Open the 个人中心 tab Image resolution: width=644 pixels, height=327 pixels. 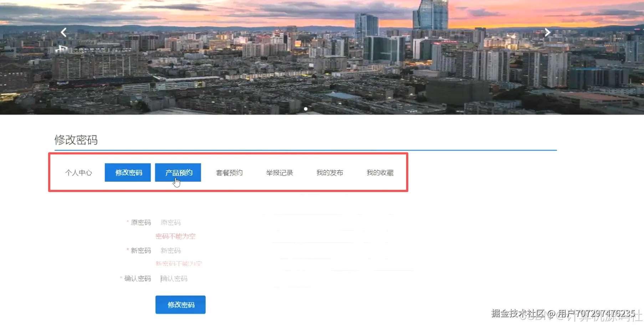click(79, 172)
